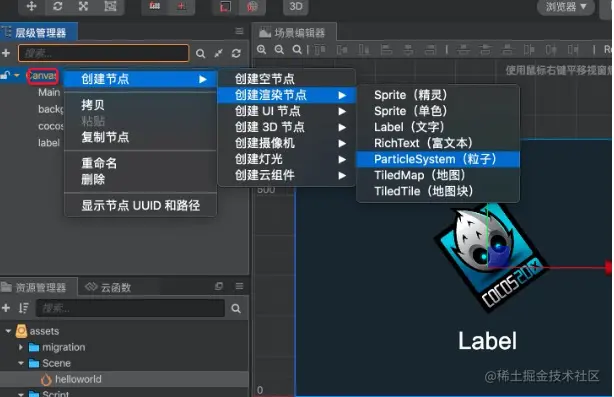Click the align vertical center icon
Viewport: 614px width, 397px height.
coord(342,50)
